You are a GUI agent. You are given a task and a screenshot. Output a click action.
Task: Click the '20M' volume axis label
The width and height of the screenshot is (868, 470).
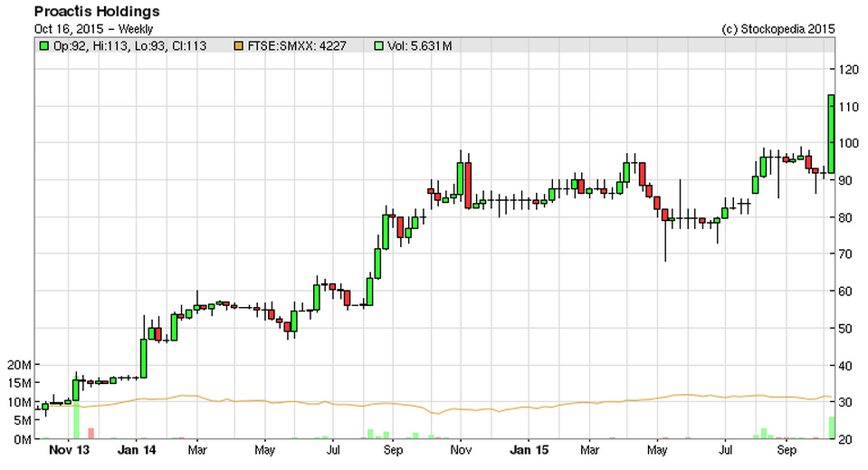19,365
